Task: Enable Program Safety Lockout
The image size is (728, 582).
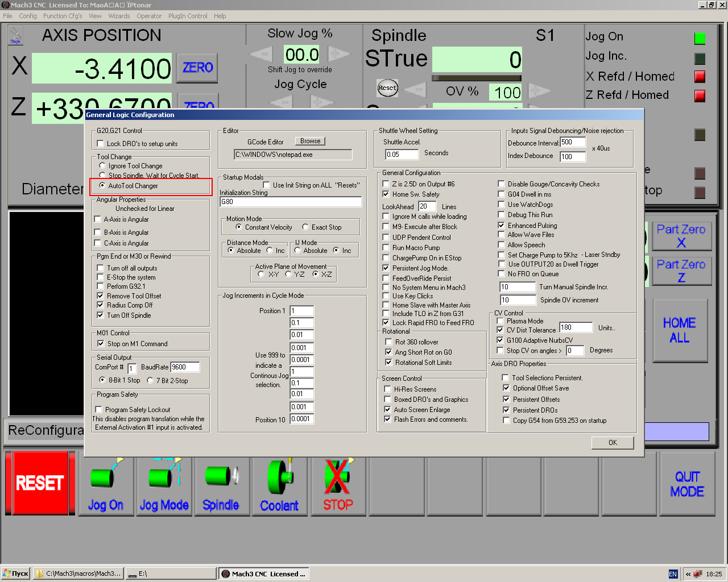Action: (x=98, y=409)
